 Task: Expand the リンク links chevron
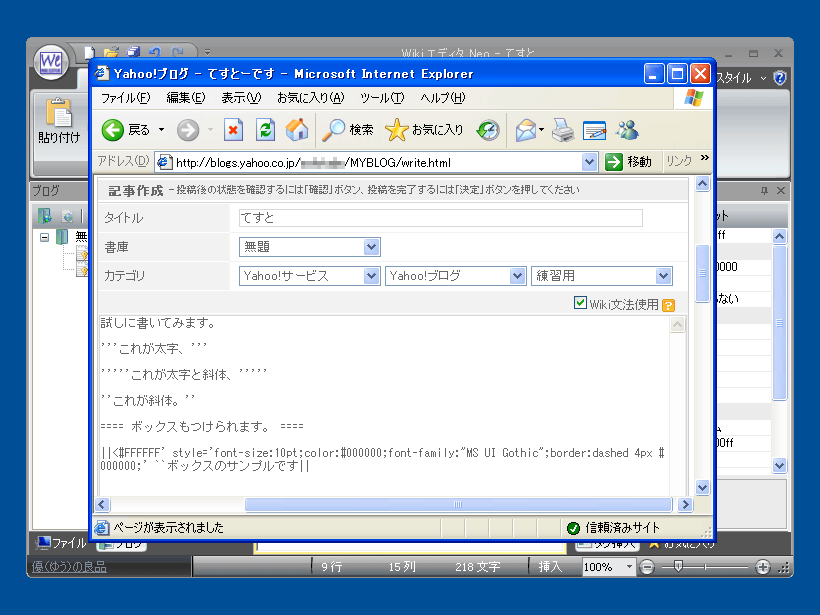click(x=705, y=158)
